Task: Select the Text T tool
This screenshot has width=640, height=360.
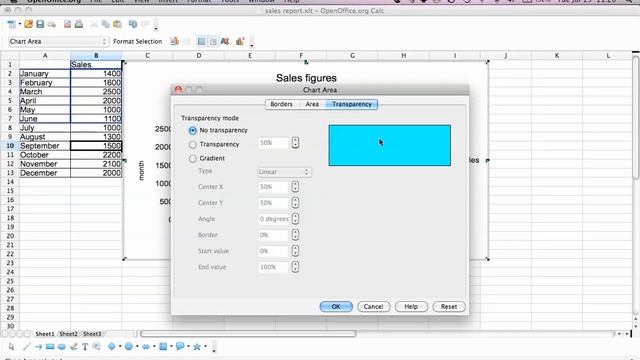Action: click(85, 347)
